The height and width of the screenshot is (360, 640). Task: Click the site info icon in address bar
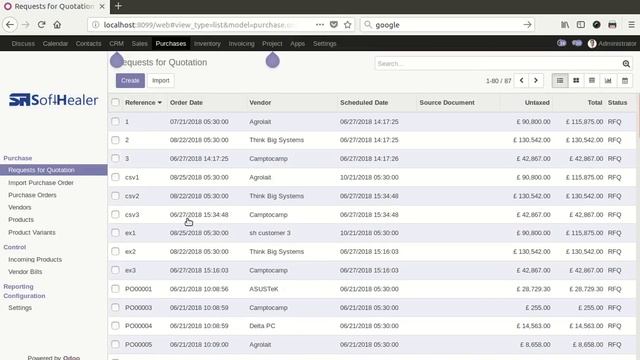pyautogui.click(x=96, y=25)
